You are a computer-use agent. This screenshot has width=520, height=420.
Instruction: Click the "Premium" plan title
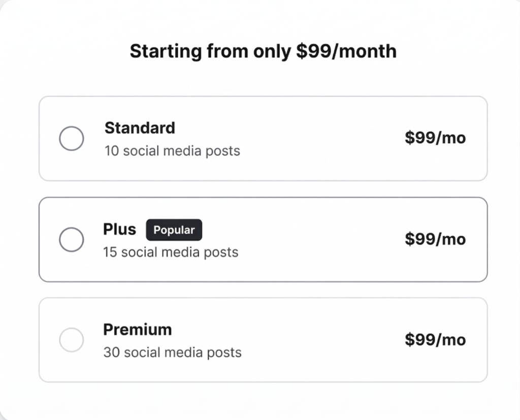138,330
